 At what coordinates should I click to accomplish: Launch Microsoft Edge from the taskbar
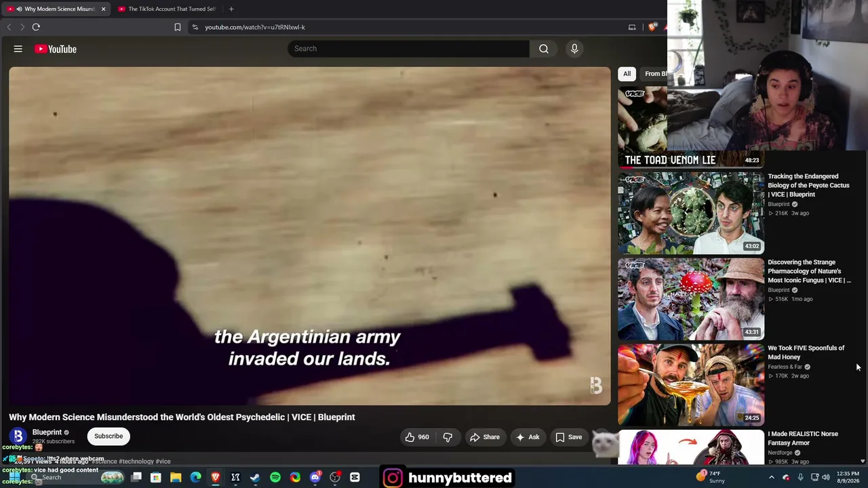[196, 478]
